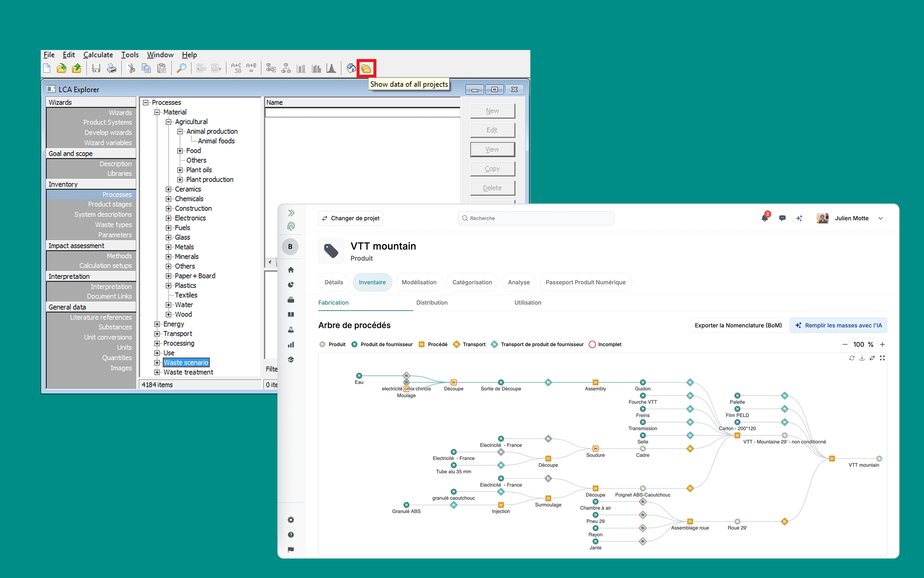Click the fullscreen icon on process tree
This screenshot has width=924, height=578.
882,358
